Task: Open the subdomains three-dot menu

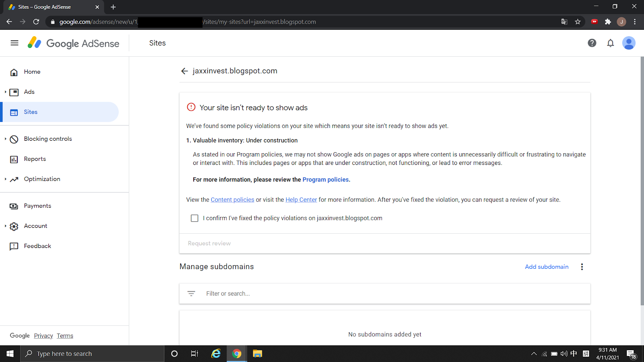Action: coord(582,267)
